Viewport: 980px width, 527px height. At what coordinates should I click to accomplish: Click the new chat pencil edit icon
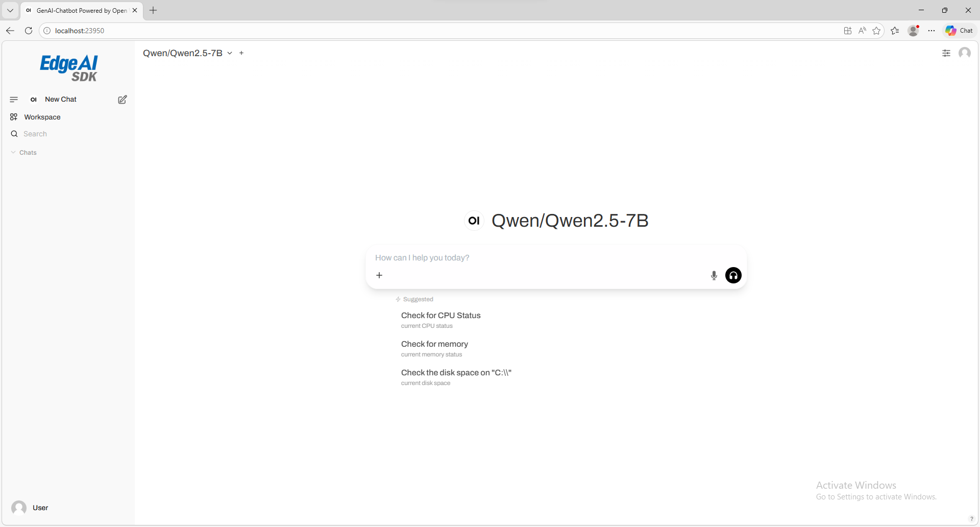(x=122, y=100)
